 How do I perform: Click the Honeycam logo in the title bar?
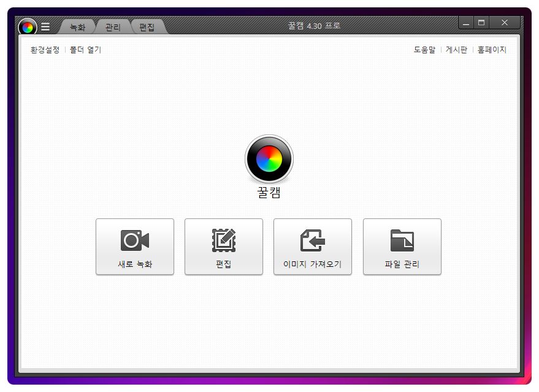point(28,27)
